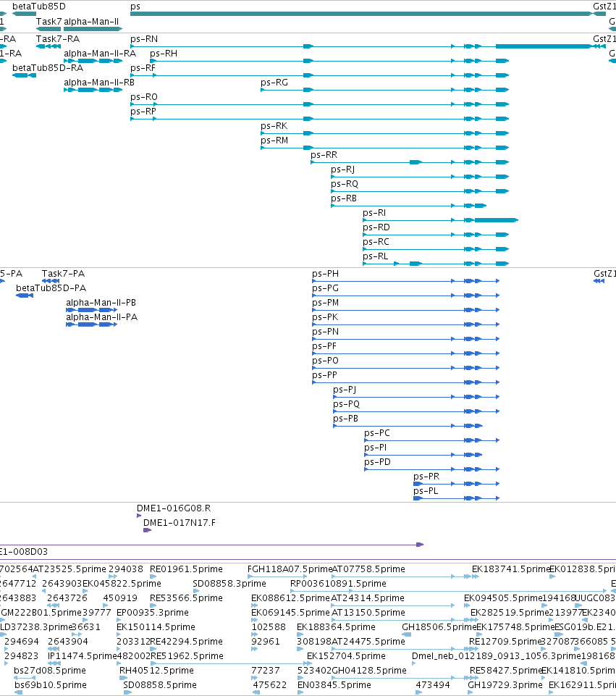Click the ps-RL transcript label

click(375, 256)
